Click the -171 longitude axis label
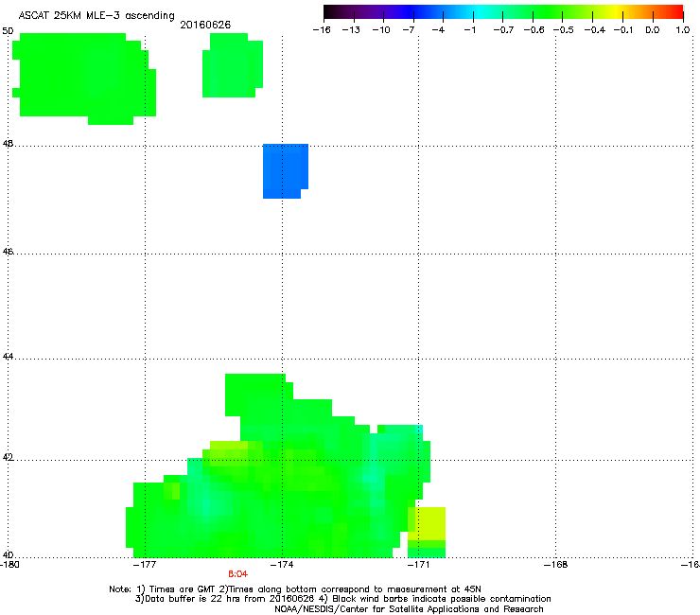700x615 pixels. [418, 565]
